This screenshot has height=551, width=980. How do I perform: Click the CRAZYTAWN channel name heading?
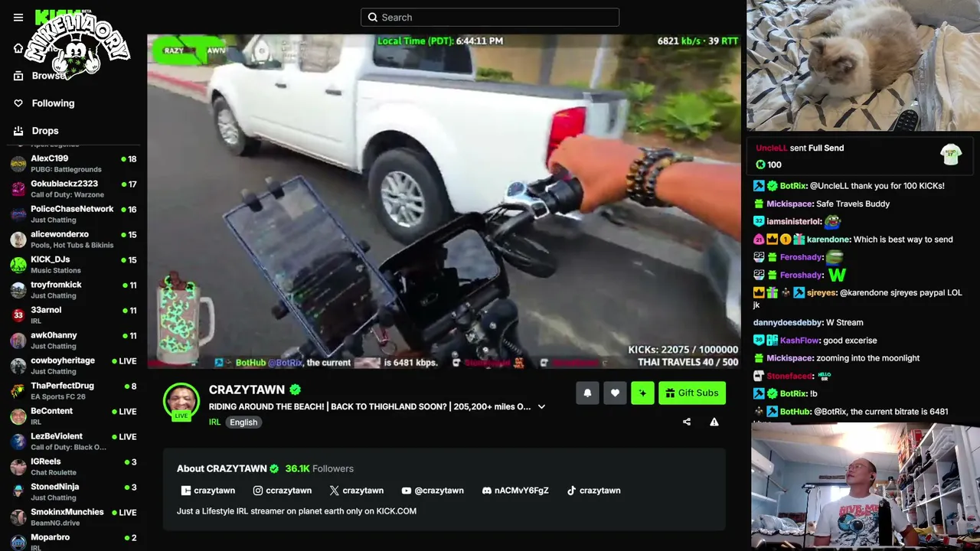(247, 390)
